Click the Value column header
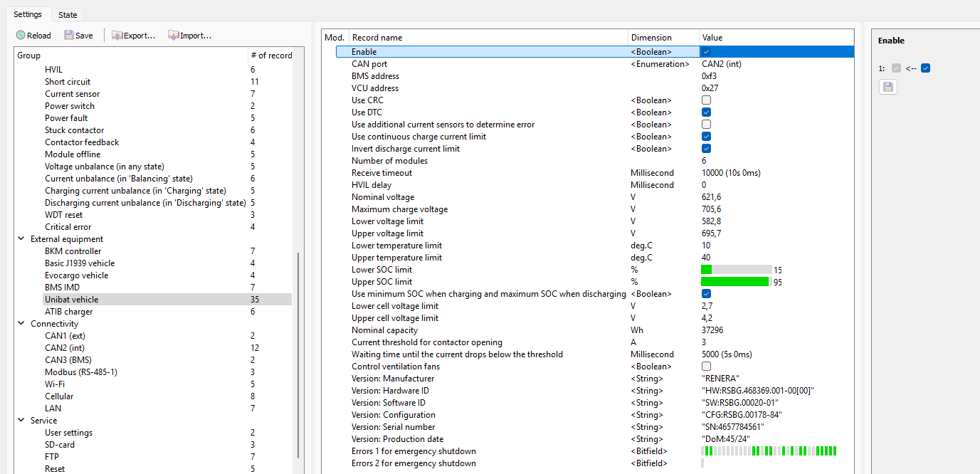The height and width of the screenshot is (474, 980). point(776,38)
